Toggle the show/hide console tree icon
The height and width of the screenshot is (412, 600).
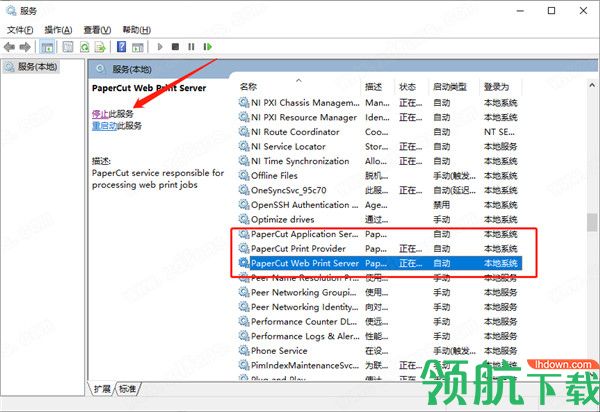click(47, 47)
